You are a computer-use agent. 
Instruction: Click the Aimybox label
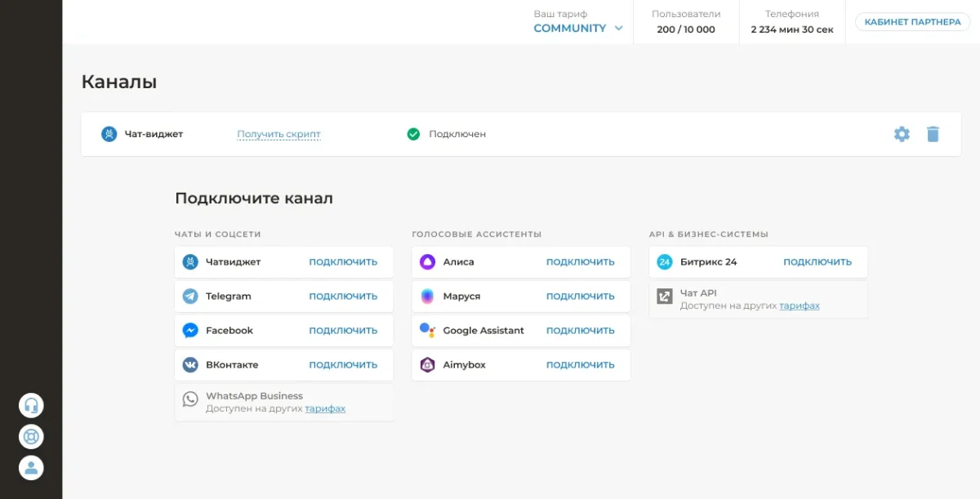tap(464, 365)
